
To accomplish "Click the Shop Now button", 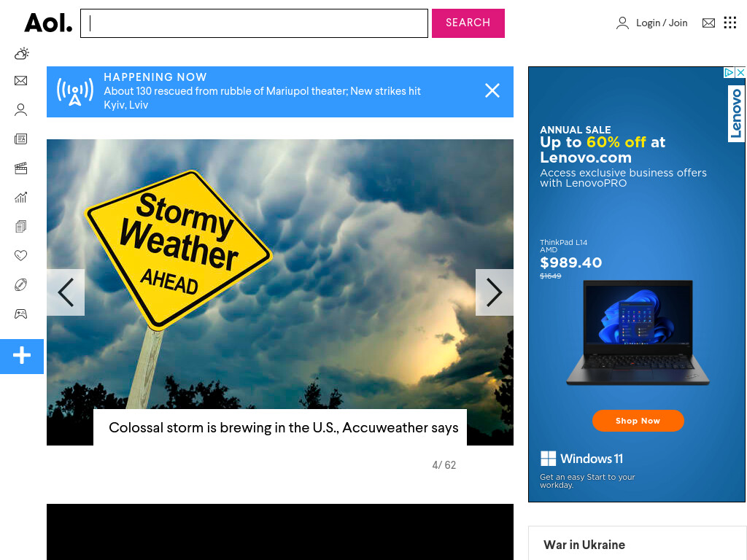I will pyautogui.click(x=638, y=421).
